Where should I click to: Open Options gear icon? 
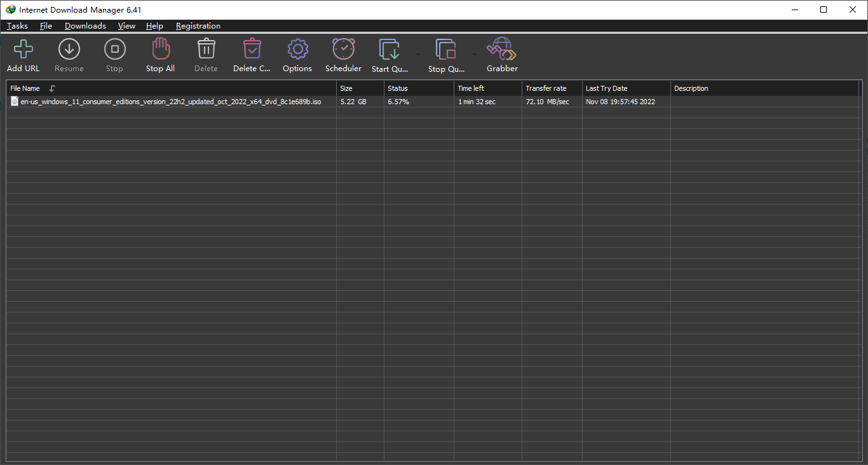point(297,50)
